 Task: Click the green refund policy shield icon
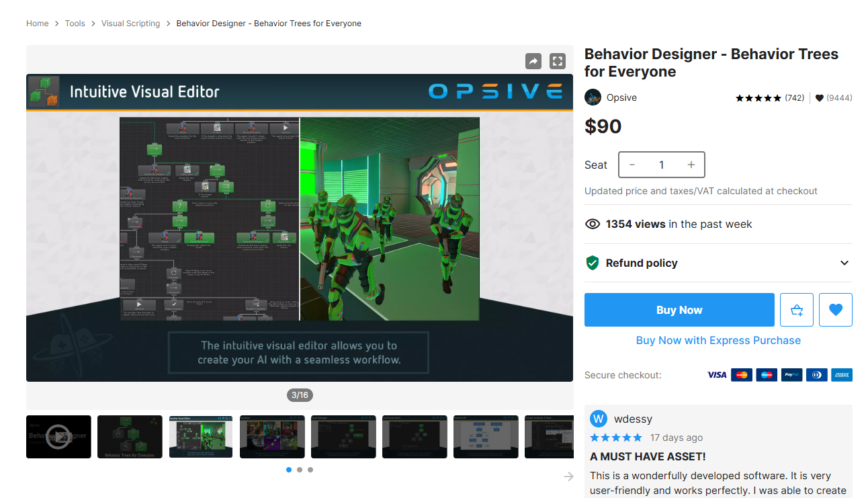coord(592,263)
